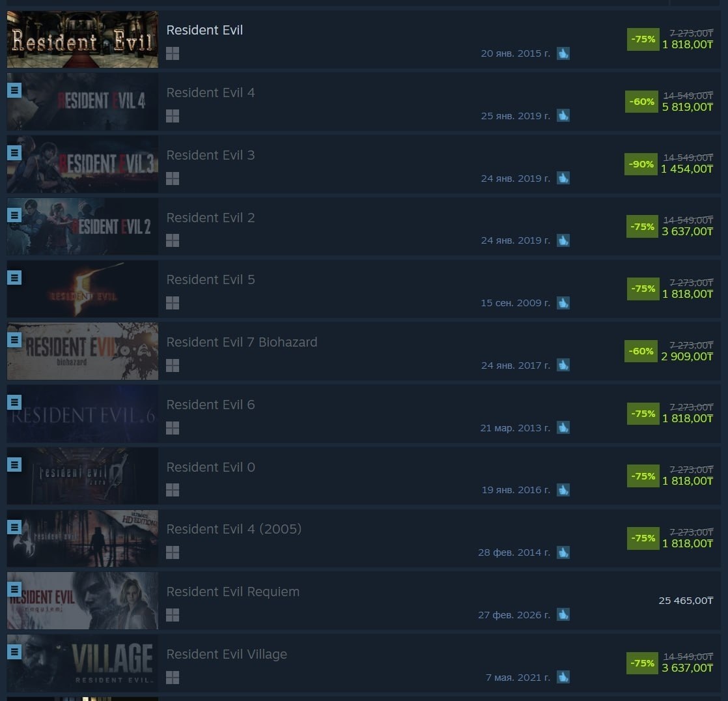Open the Resident Evil 4 (2005) title

coord(234,529)
